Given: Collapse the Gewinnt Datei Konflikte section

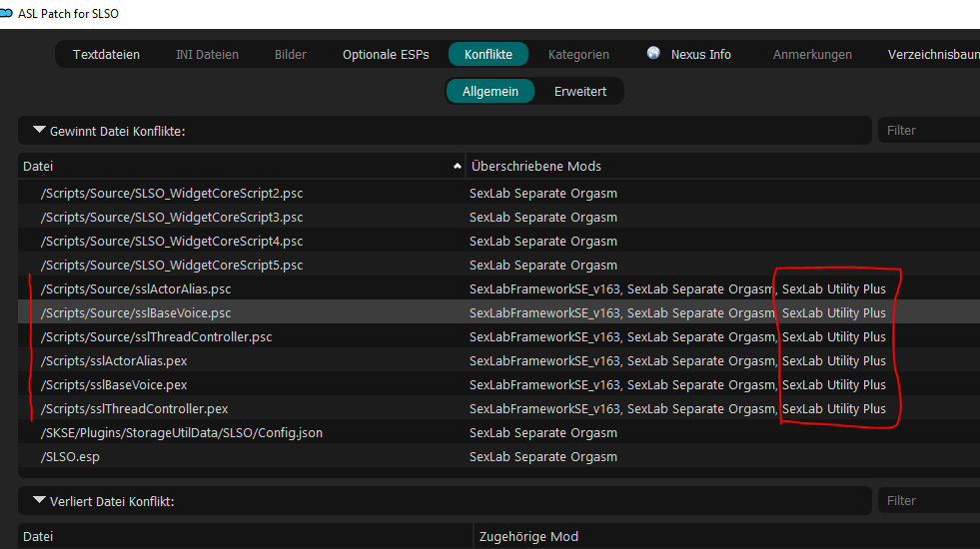Looking at the screenshot, I should point(39,130).
